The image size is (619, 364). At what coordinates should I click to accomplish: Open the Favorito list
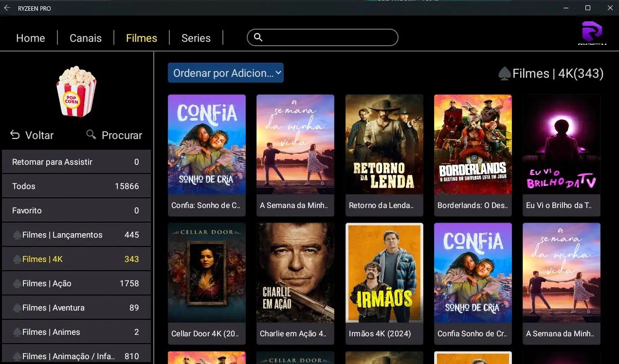(76, 210)
